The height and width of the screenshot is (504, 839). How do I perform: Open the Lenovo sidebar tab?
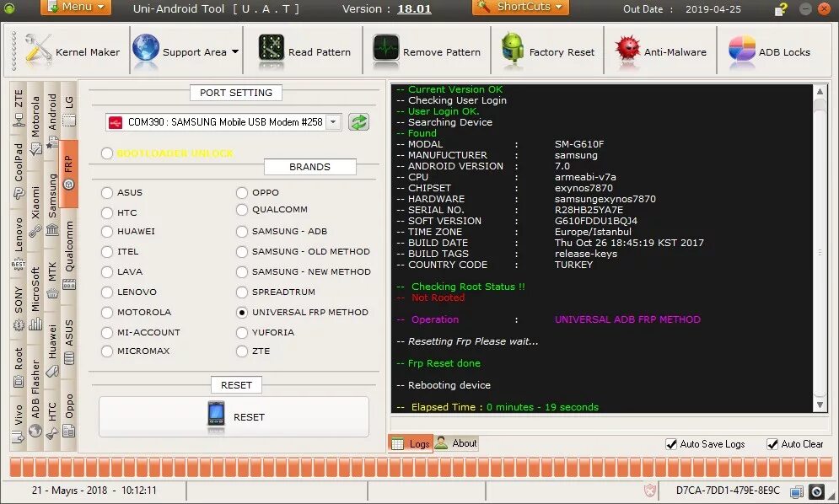click(x=19, y=242)
